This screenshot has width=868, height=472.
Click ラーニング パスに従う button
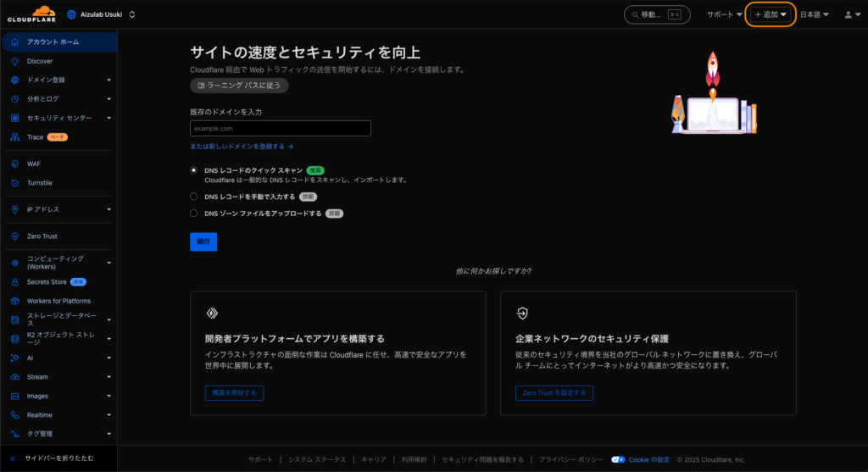[239, 86]
